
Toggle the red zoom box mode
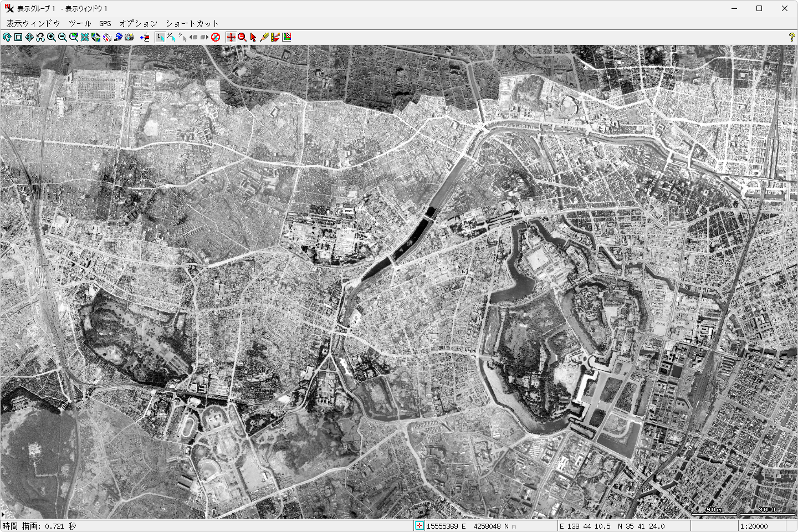(242, 37)
